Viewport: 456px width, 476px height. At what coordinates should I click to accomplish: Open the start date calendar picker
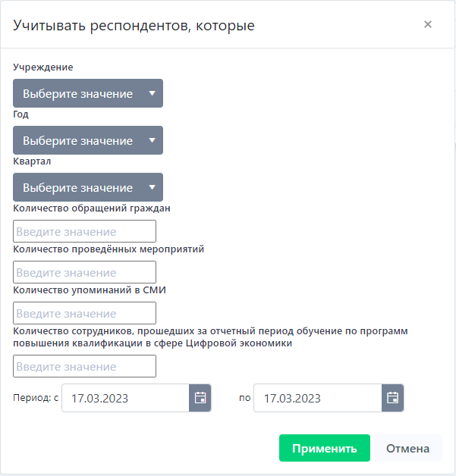(200, 398)
